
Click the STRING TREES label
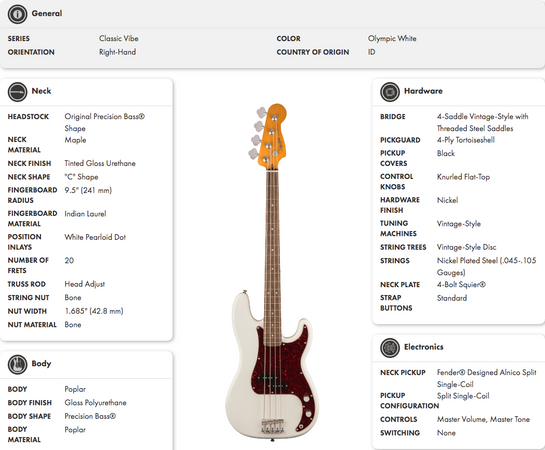(x=403, y=247)
